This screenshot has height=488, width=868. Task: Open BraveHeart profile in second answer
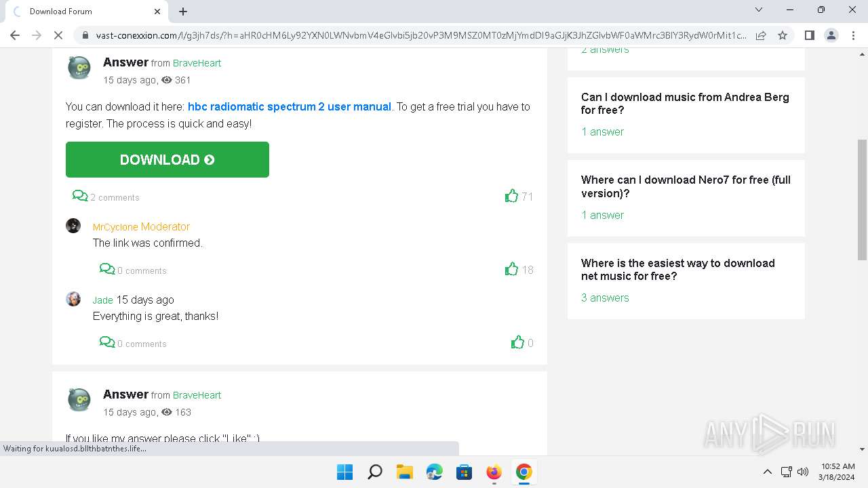(197, 395)
